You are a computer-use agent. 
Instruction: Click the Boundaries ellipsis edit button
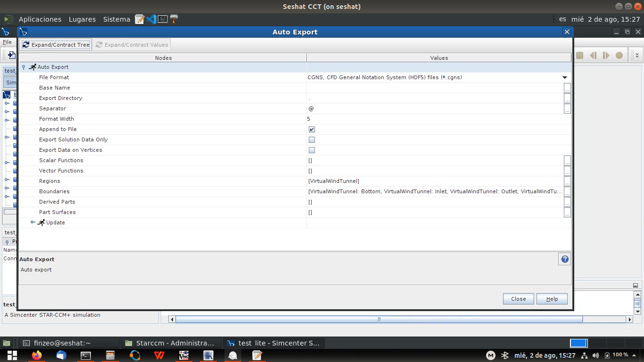[567, 191]
